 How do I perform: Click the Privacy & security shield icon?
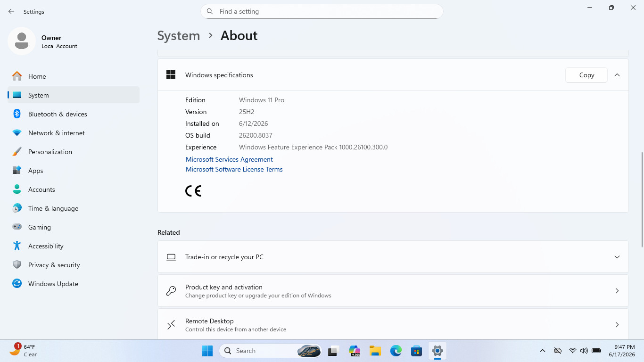(17, 265)
